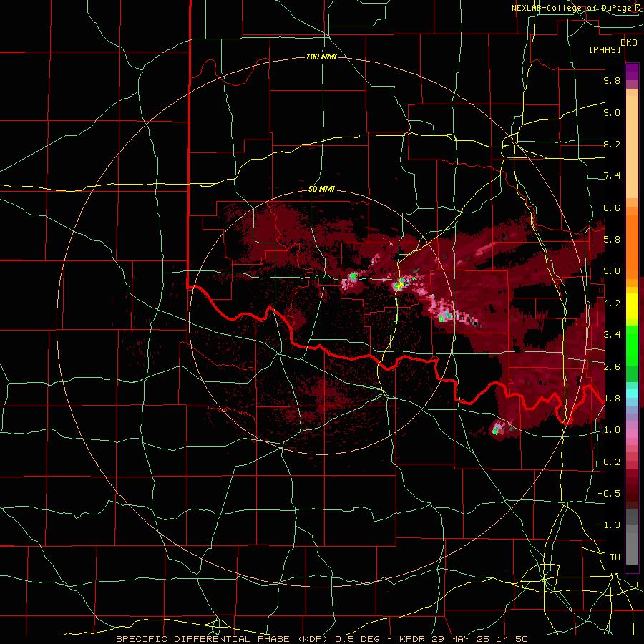
Task: Select the 1.8 value on the color scale
Action: 612,399
